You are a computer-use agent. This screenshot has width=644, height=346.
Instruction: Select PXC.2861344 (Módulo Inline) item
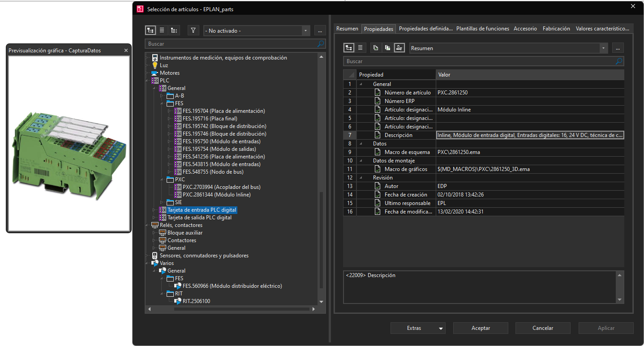217,195
